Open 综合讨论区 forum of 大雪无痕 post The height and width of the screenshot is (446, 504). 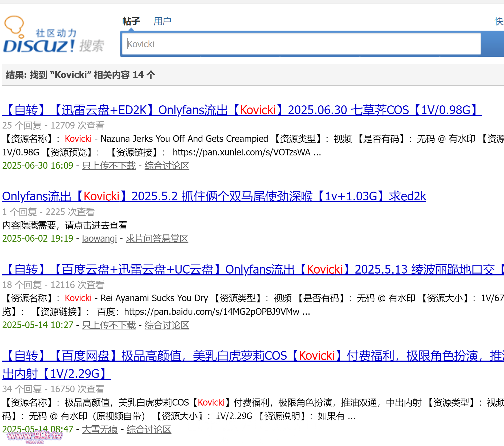tap(149, 429)
